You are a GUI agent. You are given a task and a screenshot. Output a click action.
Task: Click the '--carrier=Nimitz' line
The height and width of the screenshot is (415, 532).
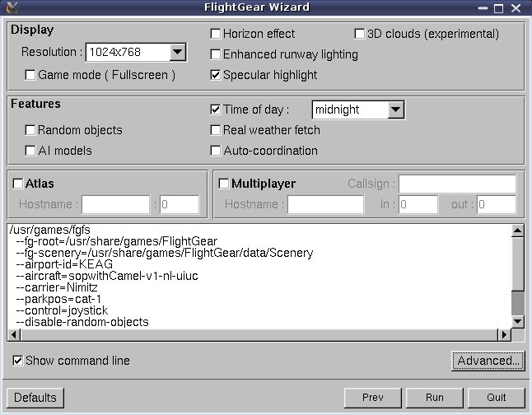[x=57, y=287]
